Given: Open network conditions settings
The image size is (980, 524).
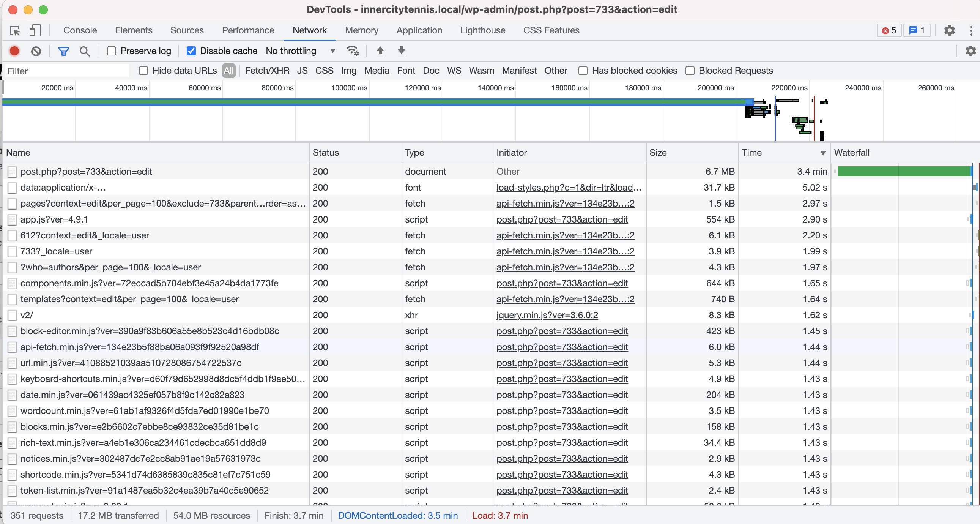Looking at the screenshot, I should coord(353,51).
